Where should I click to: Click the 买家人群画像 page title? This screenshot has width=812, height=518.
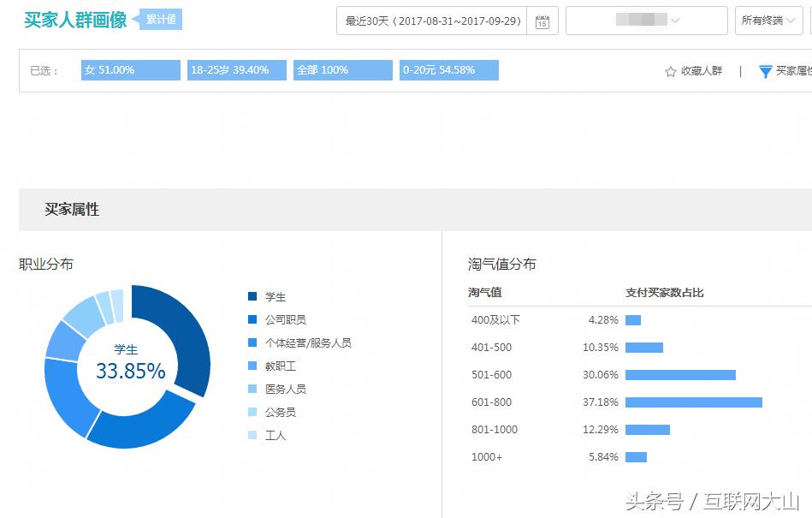click(x=75, y=18)
